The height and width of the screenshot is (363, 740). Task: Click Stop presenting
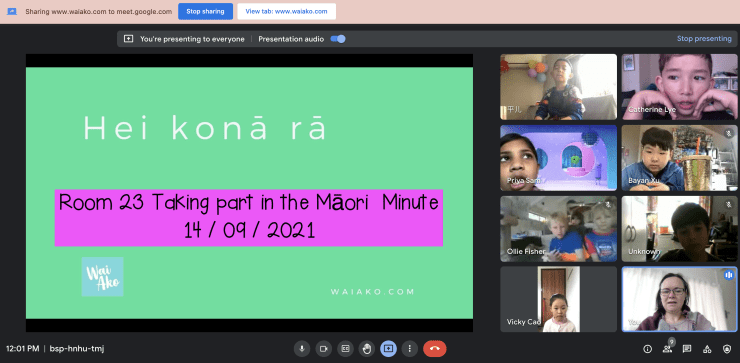704,39
